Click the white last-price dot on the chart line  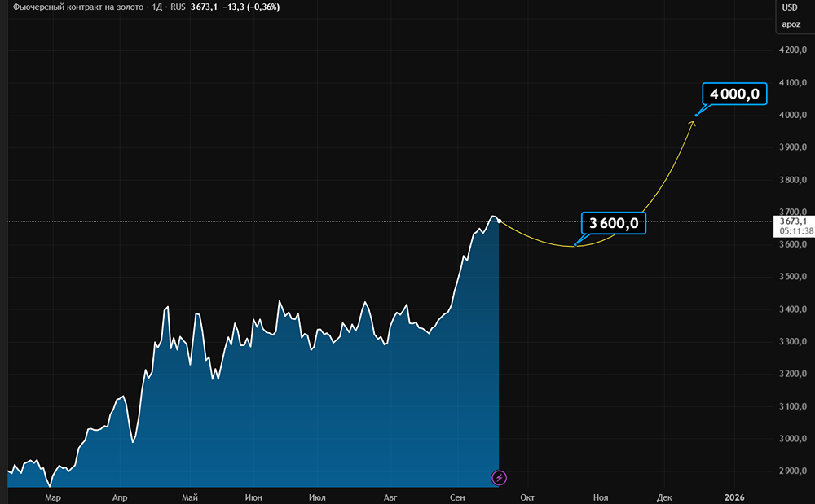pos(500,221)
